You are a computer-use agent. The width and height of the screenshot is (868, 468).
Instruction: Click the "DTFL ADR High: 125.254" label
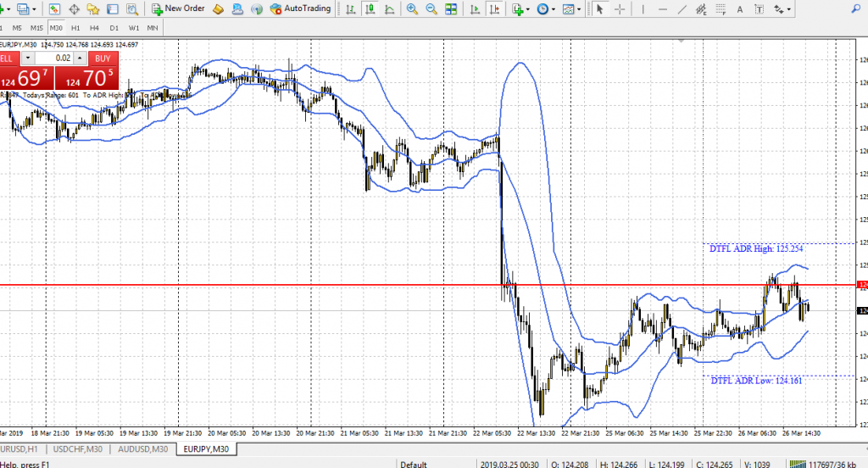tap(756, 248)
